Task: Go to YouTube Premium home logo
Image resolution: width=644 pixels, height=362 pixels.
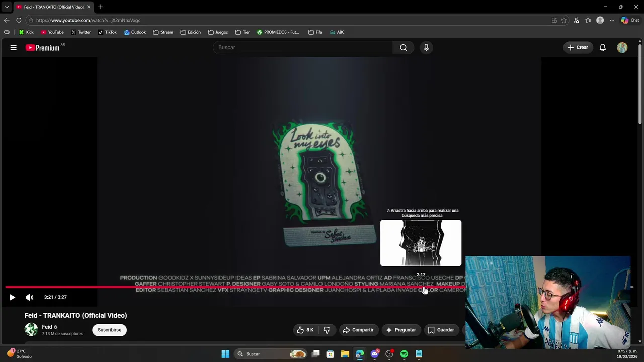Action: pos(43,48)
